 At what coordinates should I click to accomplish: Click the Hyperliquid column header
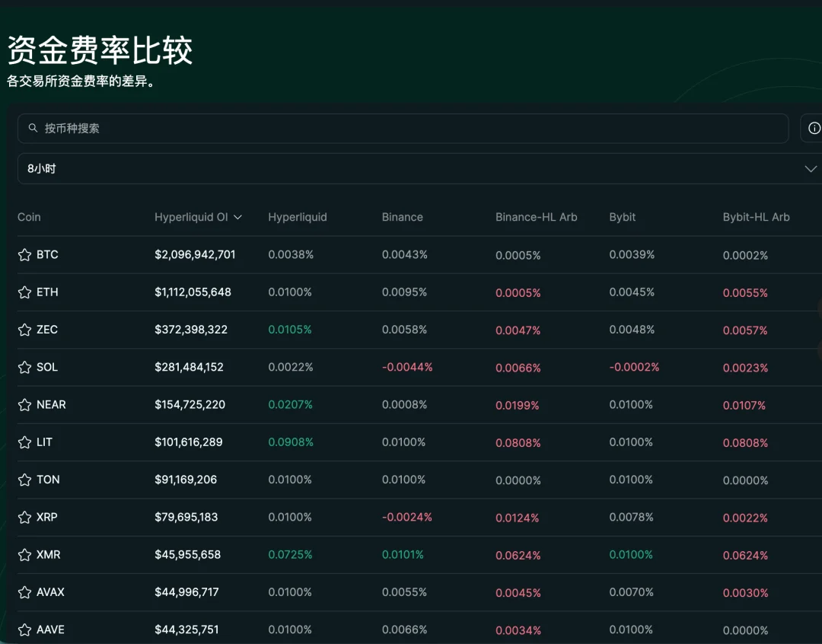pos(298,217)
